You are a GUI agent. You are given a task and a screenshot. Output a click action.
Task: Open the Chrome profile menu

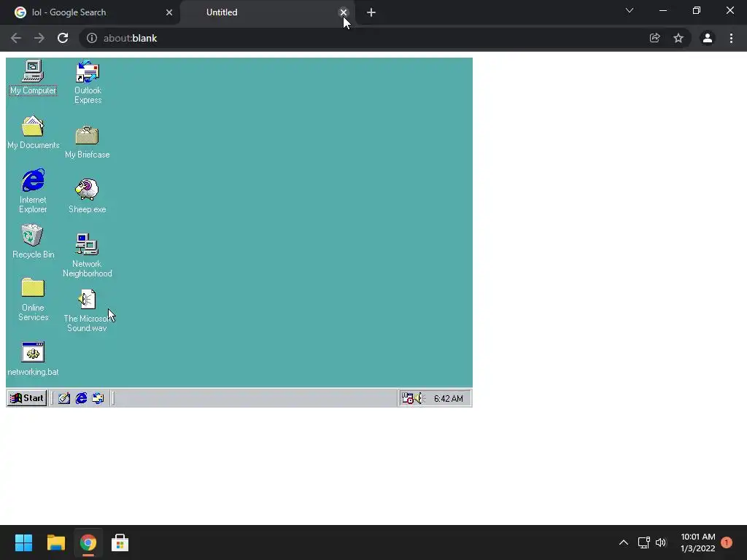coord(708,38)
